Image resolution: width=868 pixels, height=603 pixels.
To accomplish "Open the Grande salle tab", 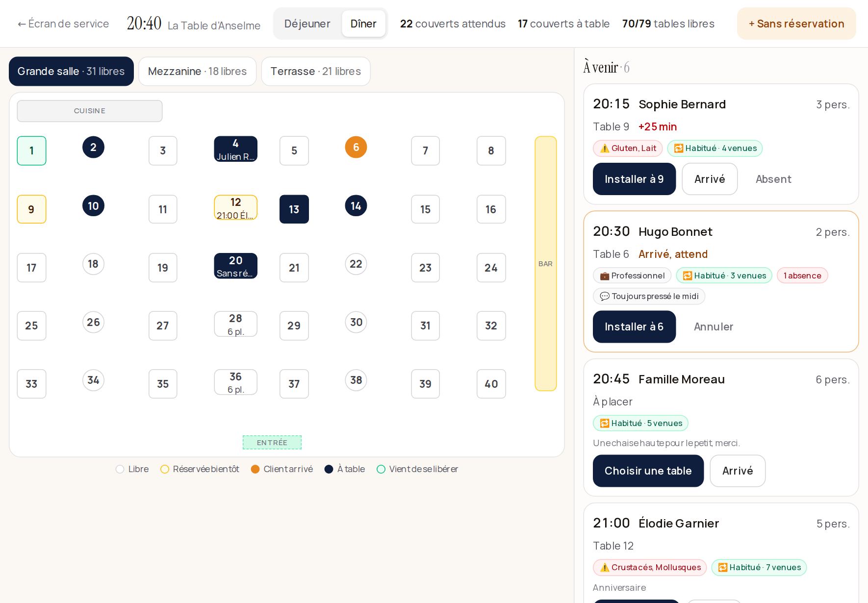I will [71, 71].
